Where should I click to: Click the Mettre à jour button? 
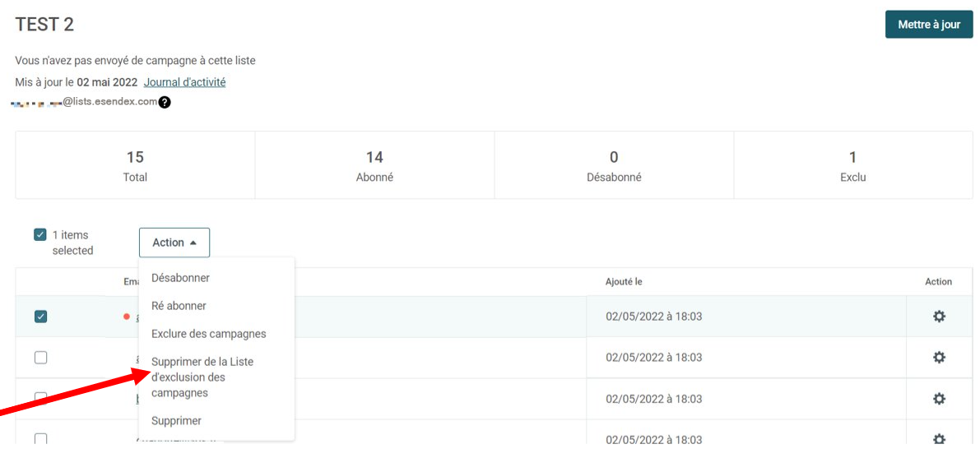click(929, 25)
